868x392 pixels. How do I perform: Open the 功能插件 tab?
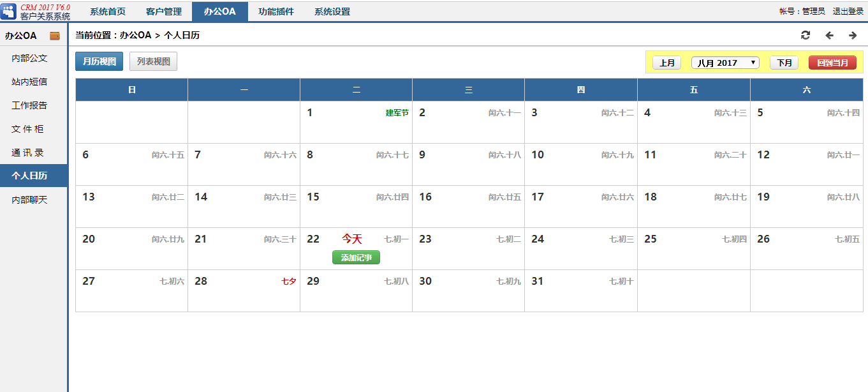tap(276, 11)
